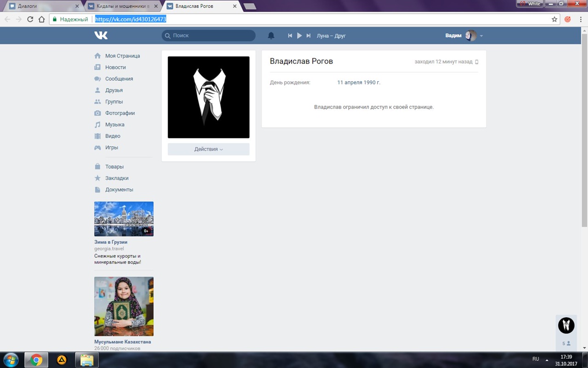
Task: Open Владислав Рогов profile picture
Action: pos(208,97)
